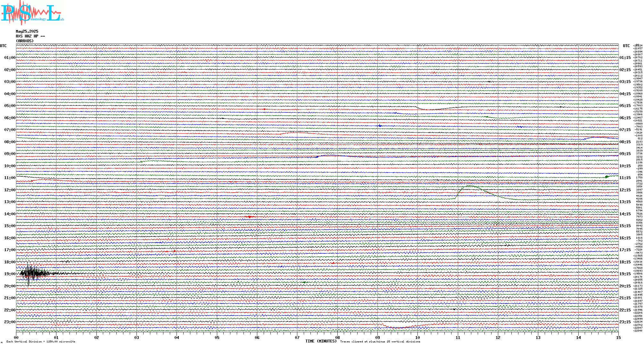The height and width of the screenshot is (346, 644).
Task: Click the red marker blob after 14:00 near minute 06
Action: [250, 217]
